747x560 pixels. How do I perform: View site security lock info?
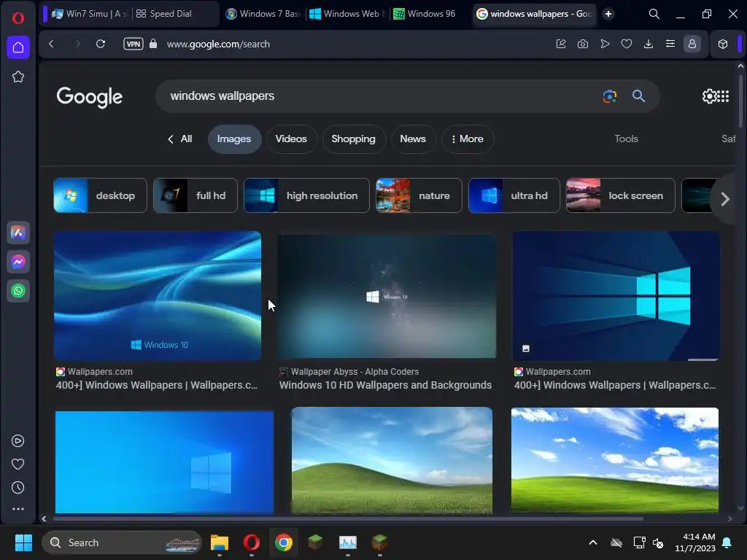153,44
